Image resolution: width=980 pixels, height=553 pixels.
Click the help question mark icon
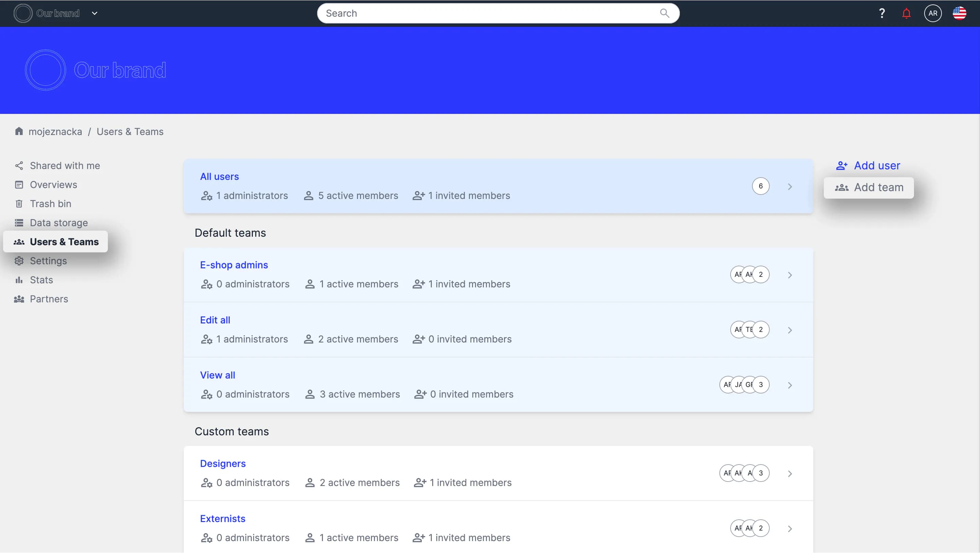click(x=881, y=13)
